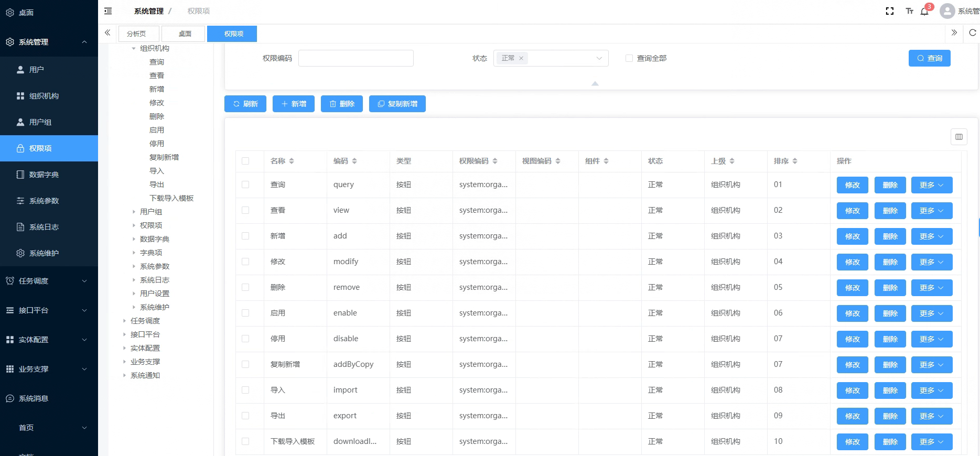Toggle the select-all checkbox in table header
The width and height of the screenshot is (980, 456).
pos(245,161)
